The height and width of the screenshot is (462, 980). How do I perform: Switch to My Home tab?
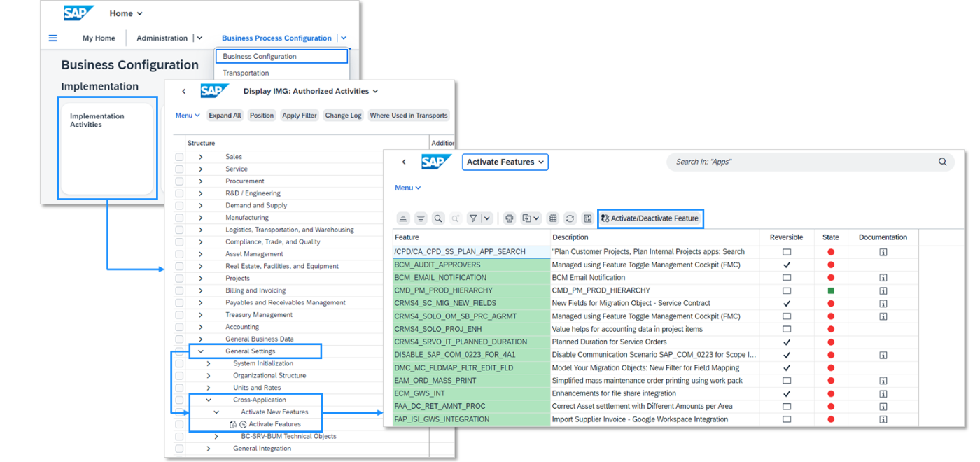pos(99,38)
